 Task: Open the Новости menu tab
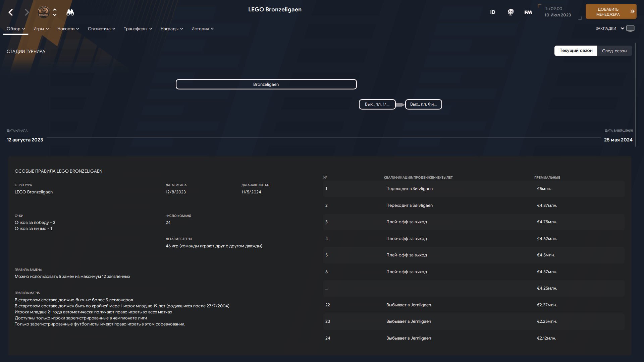(x=68, y=29)
